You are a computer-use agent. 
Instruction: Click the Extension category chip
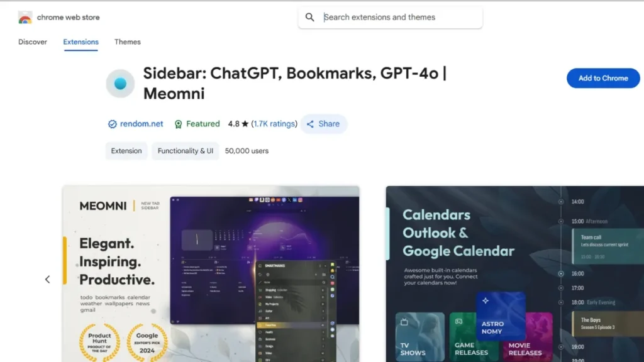[x=126, y=151]
